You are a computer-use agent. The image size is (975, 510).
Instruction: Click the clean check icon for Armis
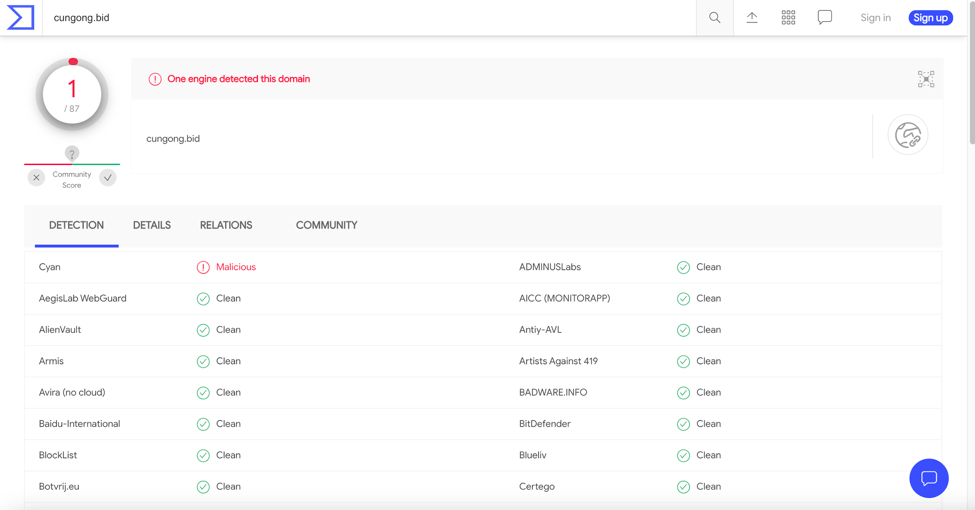tap(203, 361)
